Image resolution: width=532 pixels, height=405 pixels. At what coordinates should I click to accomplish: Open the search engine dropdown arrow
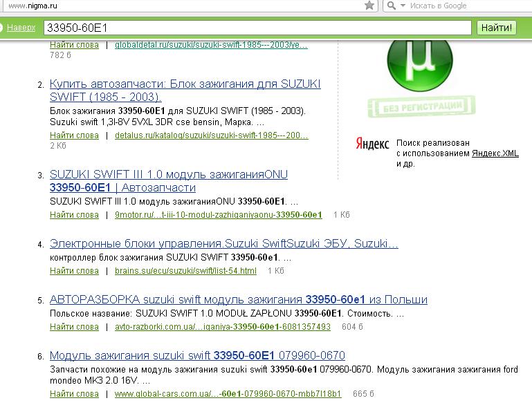(403, 6)
